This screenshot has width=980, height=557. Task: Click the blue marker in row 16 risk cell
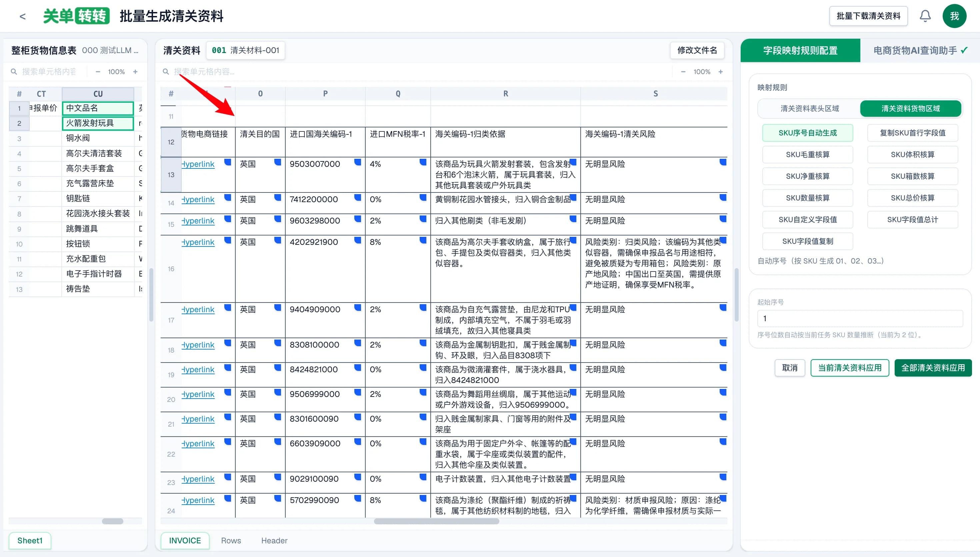(x=723, y=240)
